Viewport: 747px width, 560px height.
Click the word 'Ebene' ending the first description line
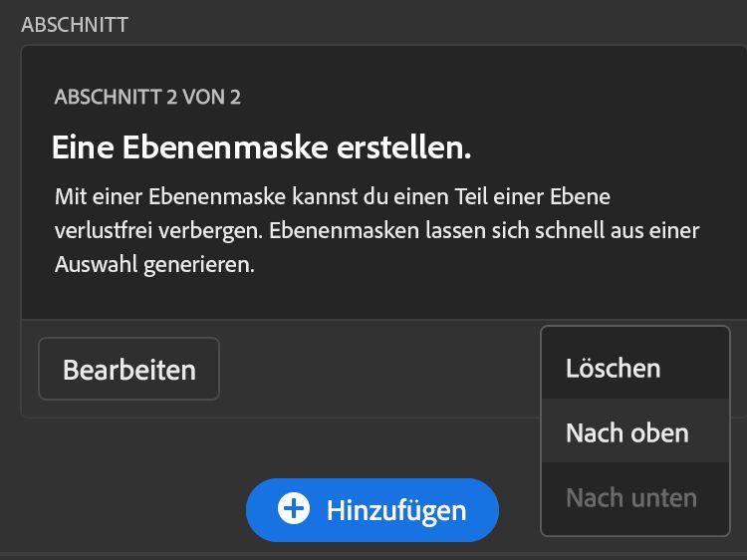[x=585, y=196]
